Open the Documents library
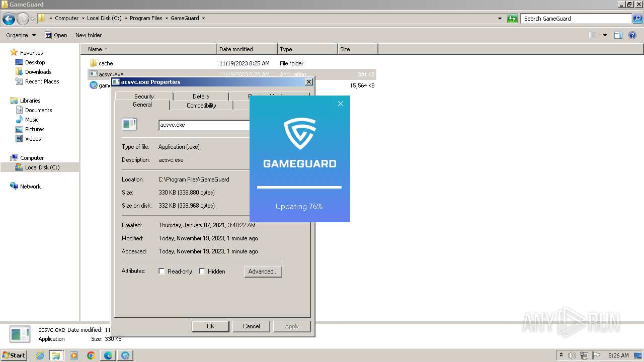 point(38,110)
